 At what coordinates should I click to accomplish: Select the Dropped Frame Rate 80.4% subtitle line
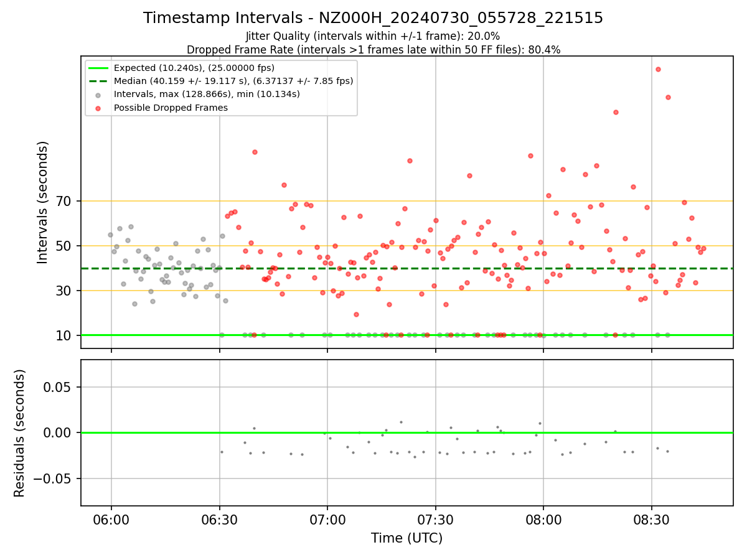(374, 50)
